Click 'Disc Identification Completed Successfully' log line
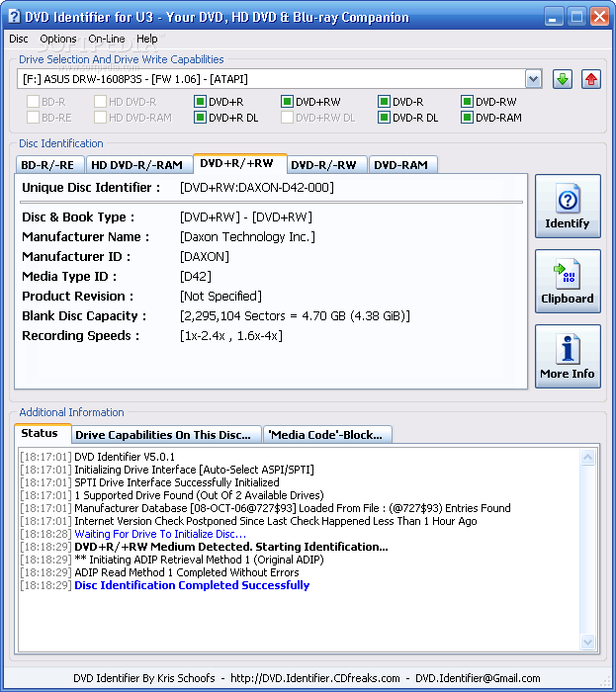Screen dimensions: 616x692 point(192,585)
